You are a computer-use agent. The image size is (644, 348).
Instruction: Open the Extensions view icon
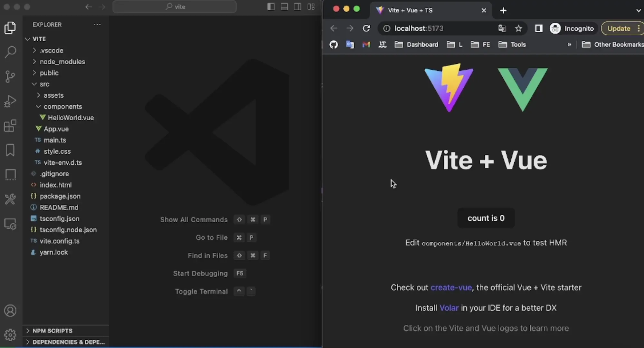click(x=10, y=126)
